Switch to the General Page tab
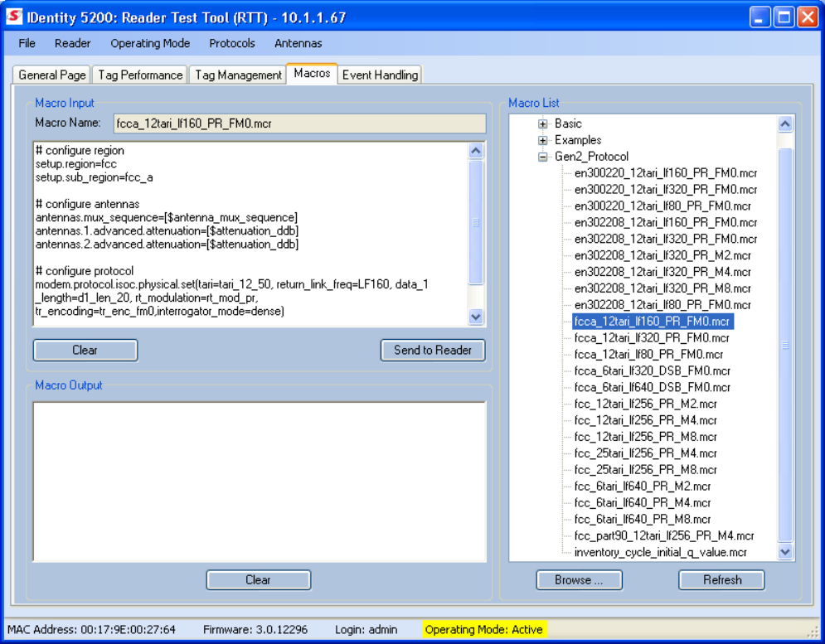This screenshot has width=825, height=644. [52, 75]
